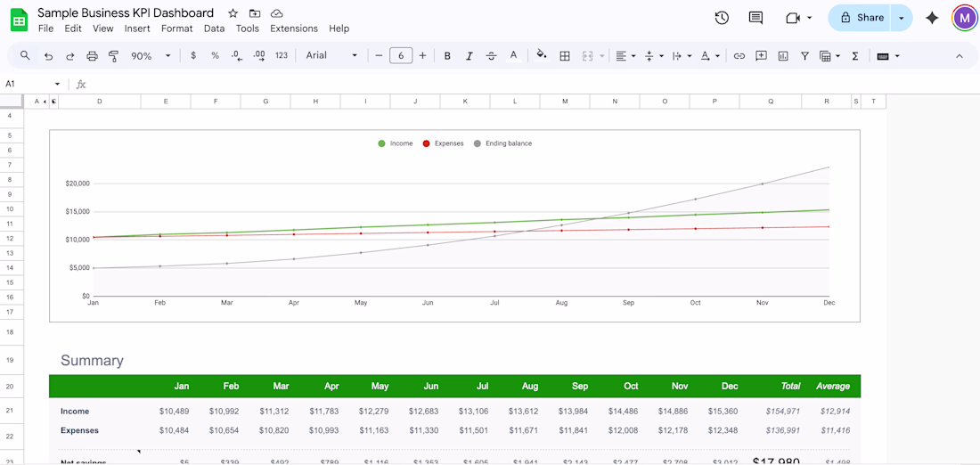
Task: Open the text color picker
Action: [514, 55]
